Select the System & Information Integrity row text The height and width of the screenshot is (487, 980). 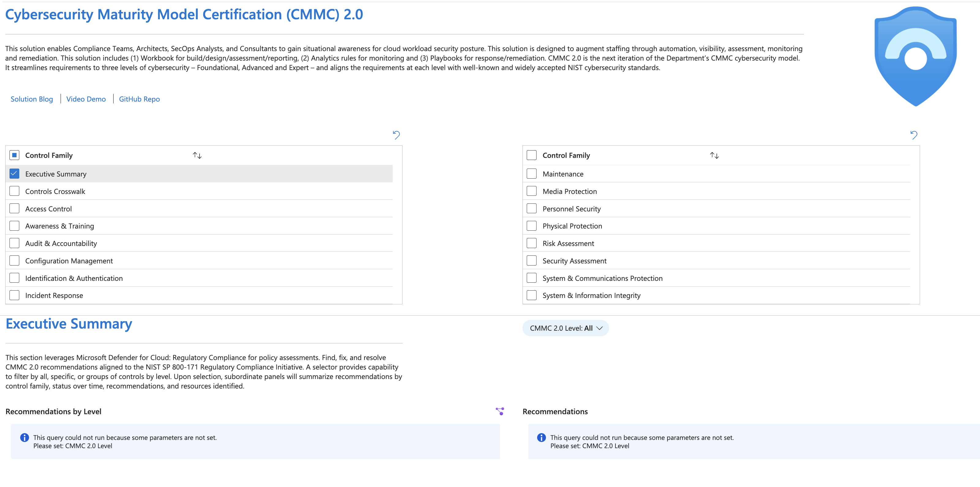592,296
